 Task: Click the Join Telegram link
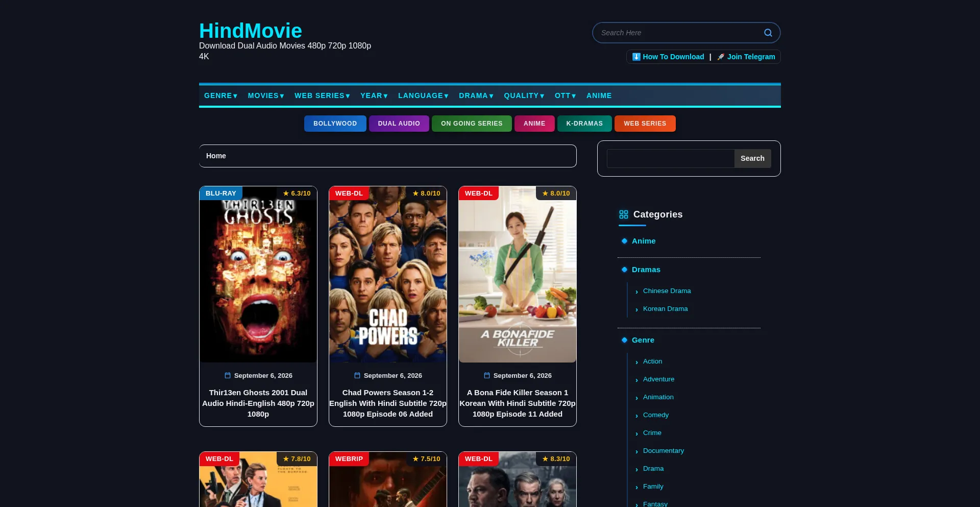746,57
